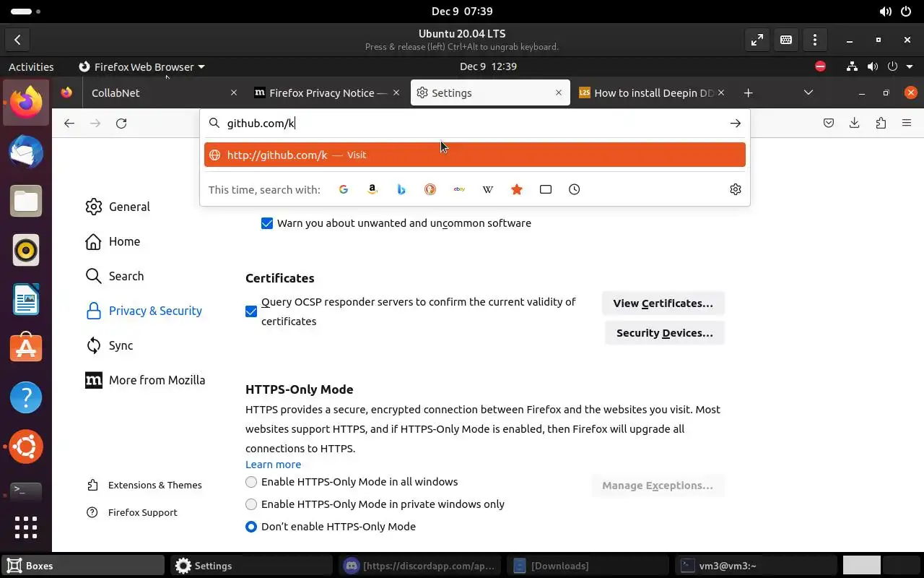
Task: Close the Settings tab
Action: (x=559, y=93)
